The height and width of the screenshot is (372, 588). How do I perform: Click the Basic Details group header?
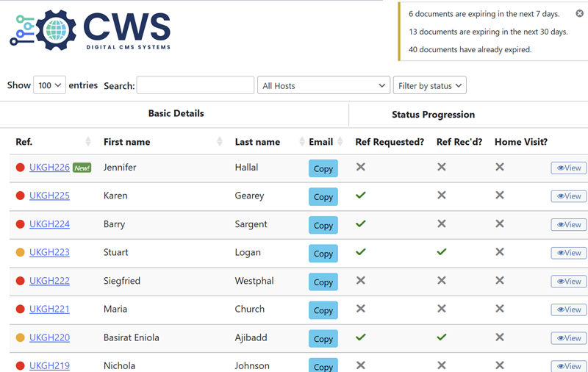176,113
